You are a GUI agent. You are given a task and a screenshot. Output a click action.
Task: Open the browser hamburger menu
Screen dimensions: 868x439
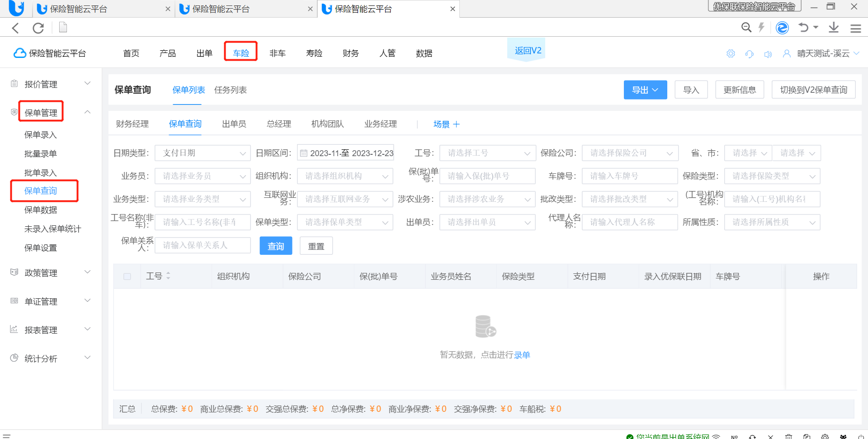click(x=855, y=29)
